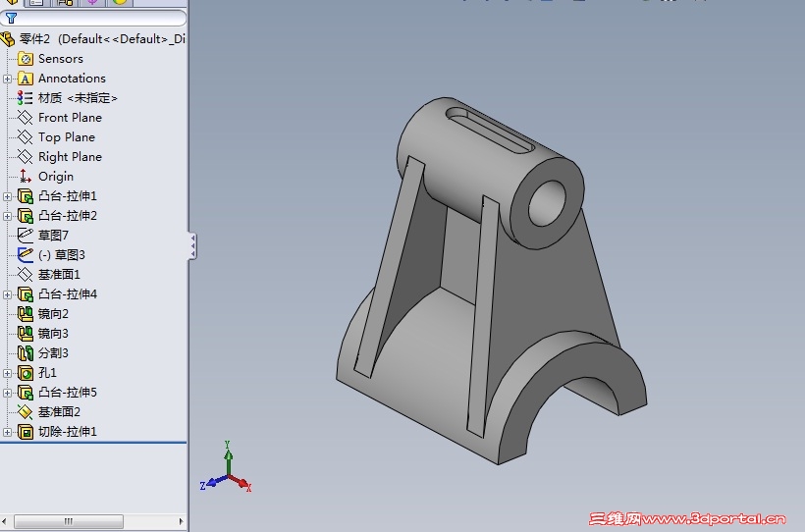Click the 基准面1 plane icon
This screenshot has width=805, height=532.
point(26,274)
